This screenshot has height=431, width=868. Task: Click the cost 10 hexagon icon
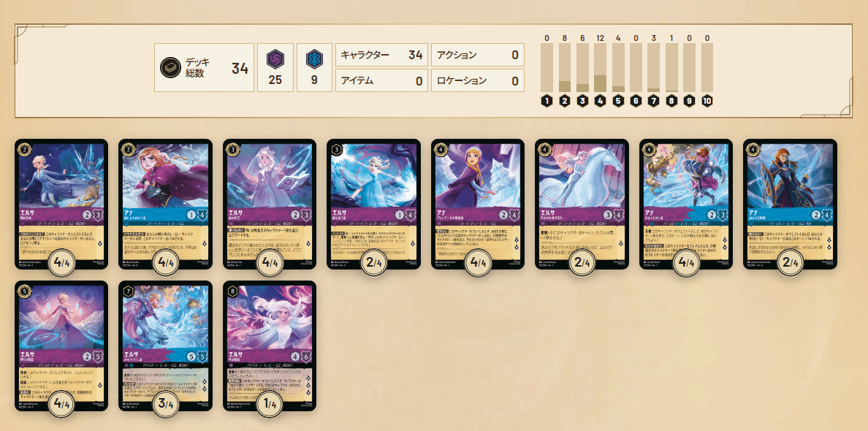[x=707, y=102]
